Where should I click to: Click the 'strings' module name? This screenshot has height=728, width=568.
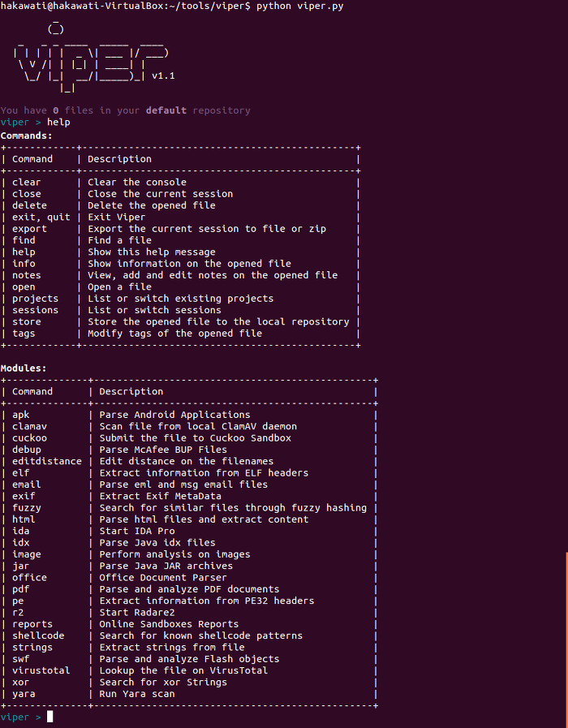coord(32,647)
